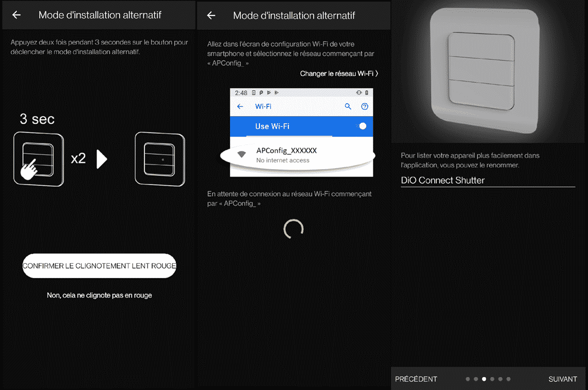
Task: Go back using middle panel's arrow icon
Action: point(211,15)
